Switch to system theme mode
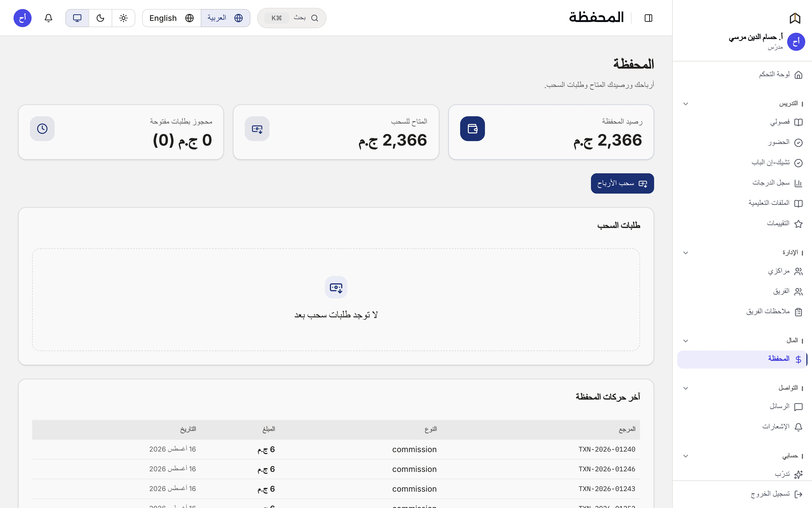Screen dimensions: 812x508 77,18
